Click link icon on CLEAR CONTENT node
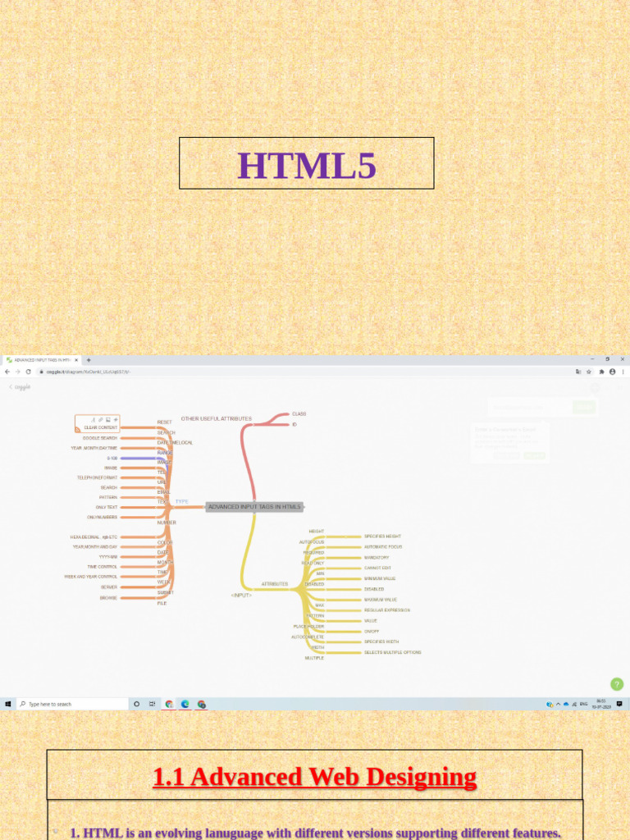630x840 pixels. pos(100,420)
